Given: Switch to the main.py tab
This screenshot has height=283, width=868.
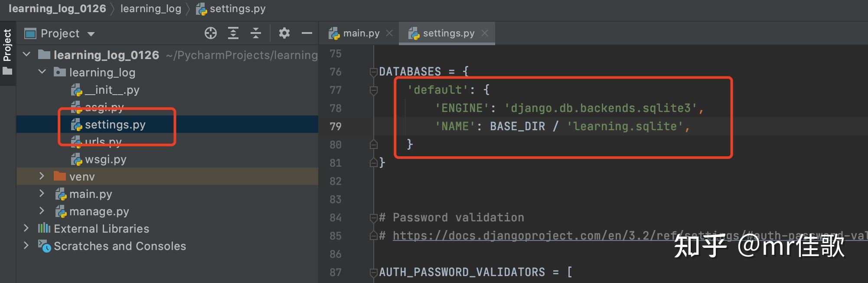Looking at the screenshot, I should tap(361, 33).
